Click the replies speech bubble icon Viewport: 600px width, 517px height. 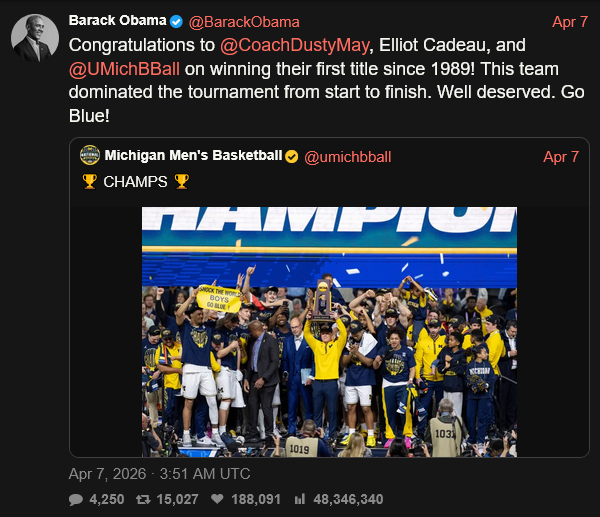(76, 499)
